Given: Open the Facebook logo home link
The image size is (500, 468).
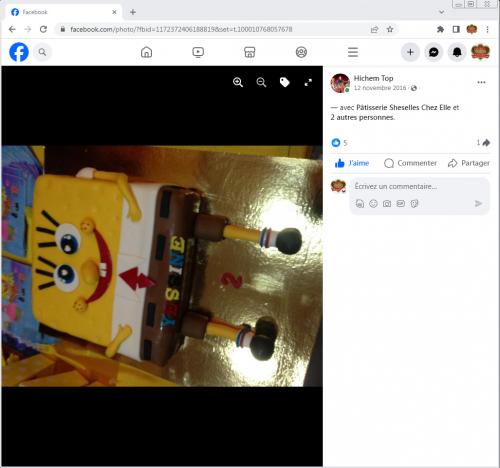Looking at the screenshot, I should coord(19,52).
